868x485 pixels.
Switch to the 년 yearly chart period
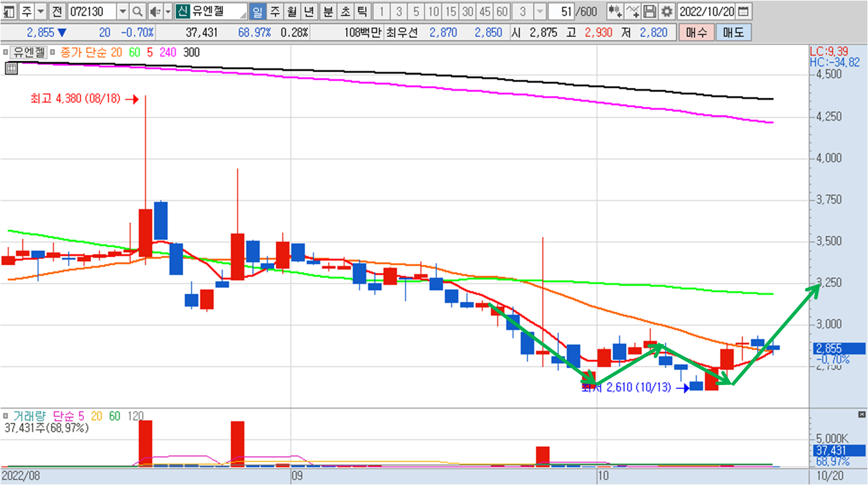[x=309, y=11]
